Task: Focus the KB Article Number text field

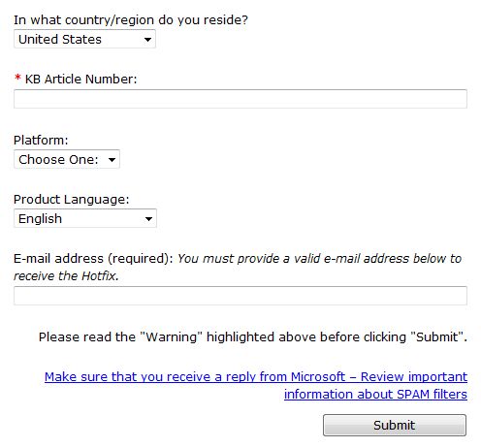Action: (x=240, y=99)
